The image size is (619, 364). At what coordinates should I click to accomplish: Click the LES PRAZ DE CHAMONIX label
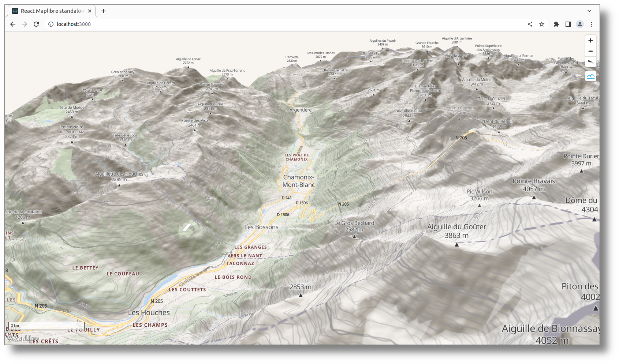297,157
